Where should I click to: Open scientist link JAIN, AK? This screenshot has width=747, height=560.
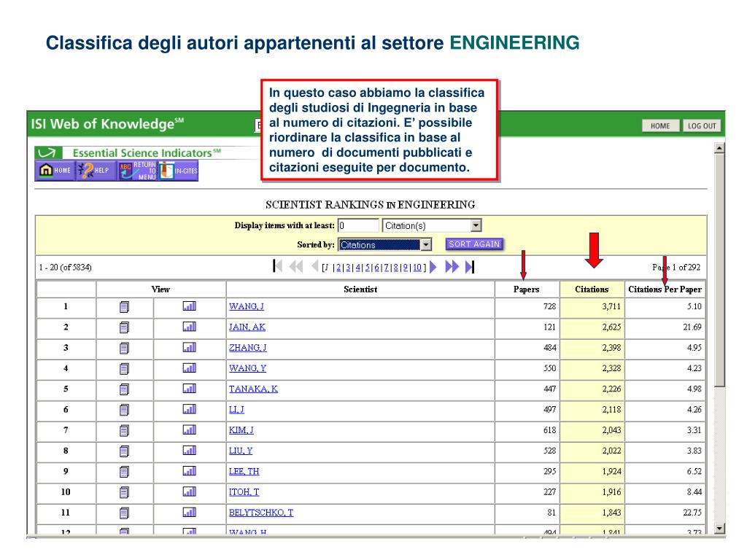point(247,327)
